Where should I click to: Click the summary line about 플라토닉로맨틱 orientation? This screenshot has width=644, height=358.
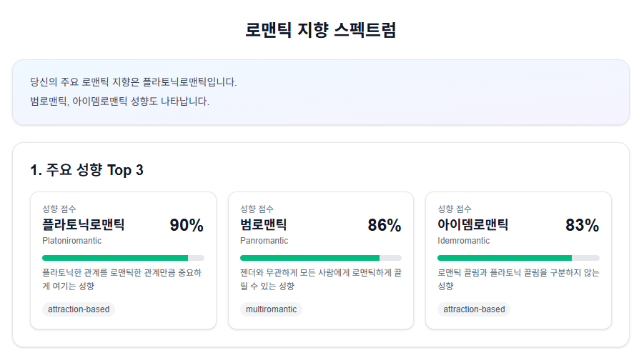pos(133,82)
